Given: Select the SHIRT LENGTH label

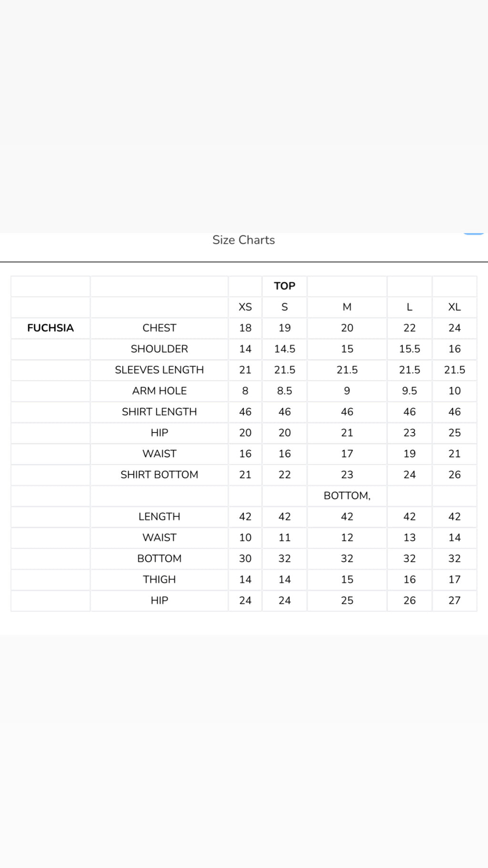Looking at the screenshot, I should coord(159,412).
